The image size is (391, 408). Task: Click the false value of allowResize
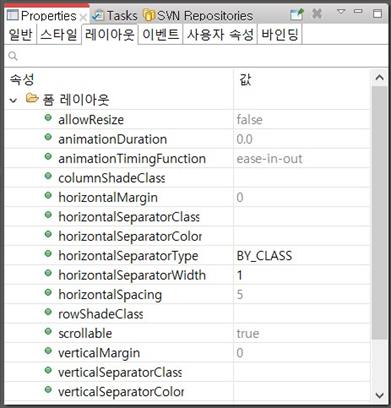point(250,120)
